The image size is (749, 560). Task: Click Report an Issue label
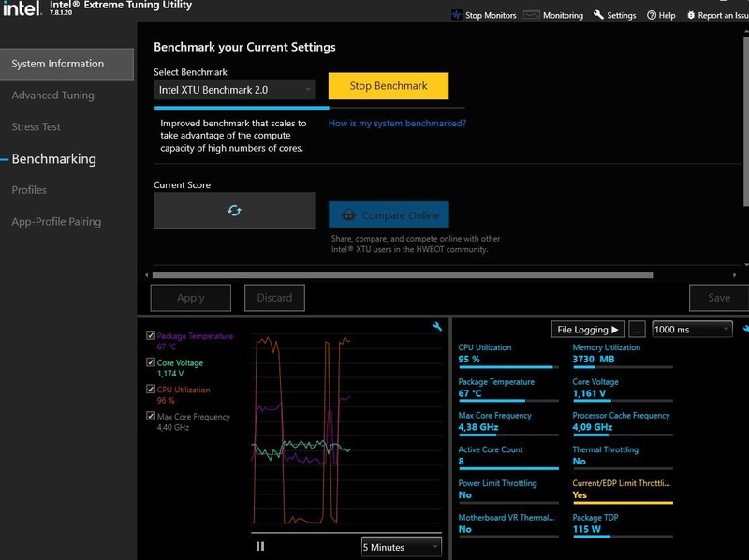click(x=723, y=15)
